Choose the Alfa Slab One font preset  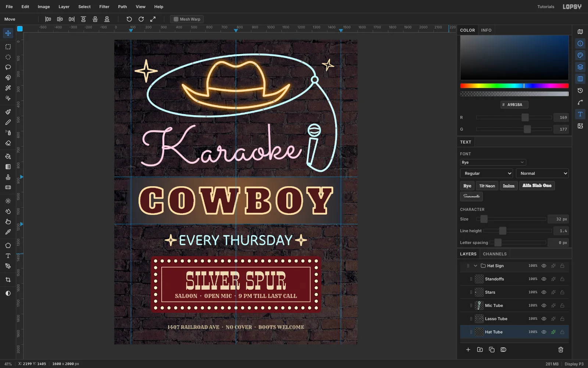coord(537,186)
